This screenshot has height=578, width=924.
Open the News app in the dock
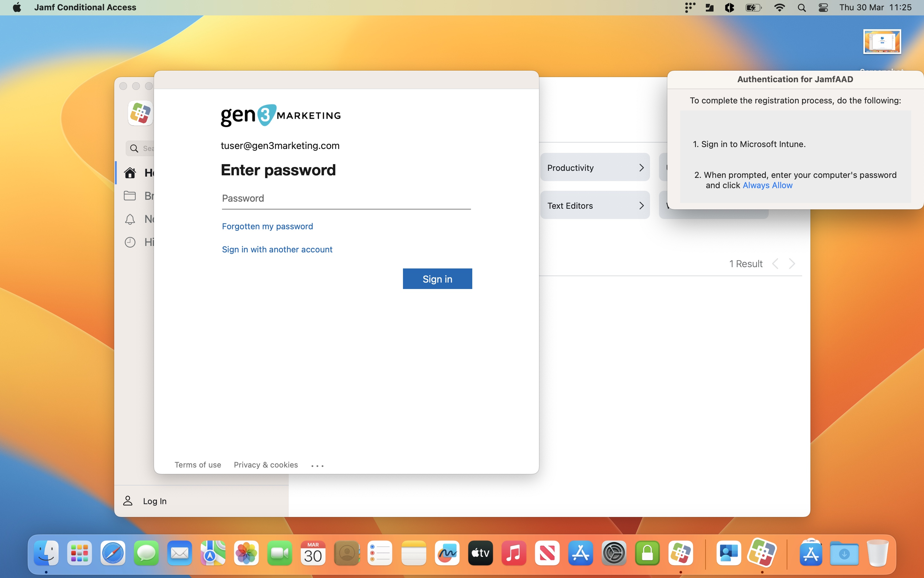[547, 553]
